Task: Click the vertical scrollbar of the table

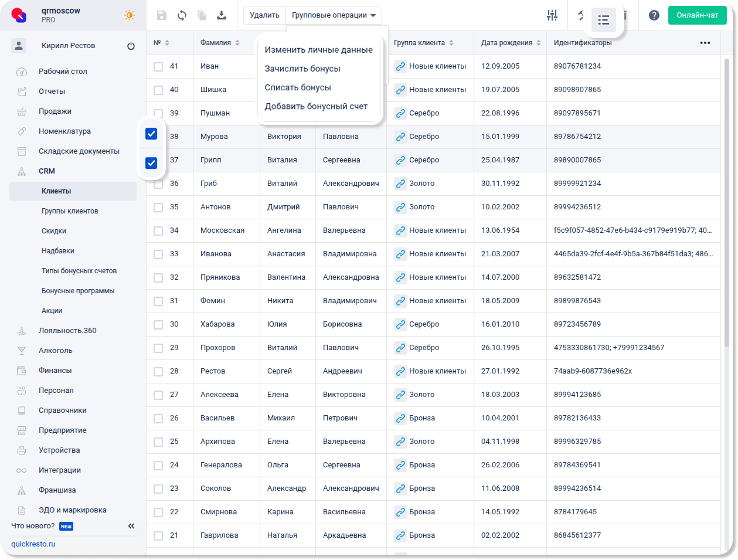Action: coord(727,205)
